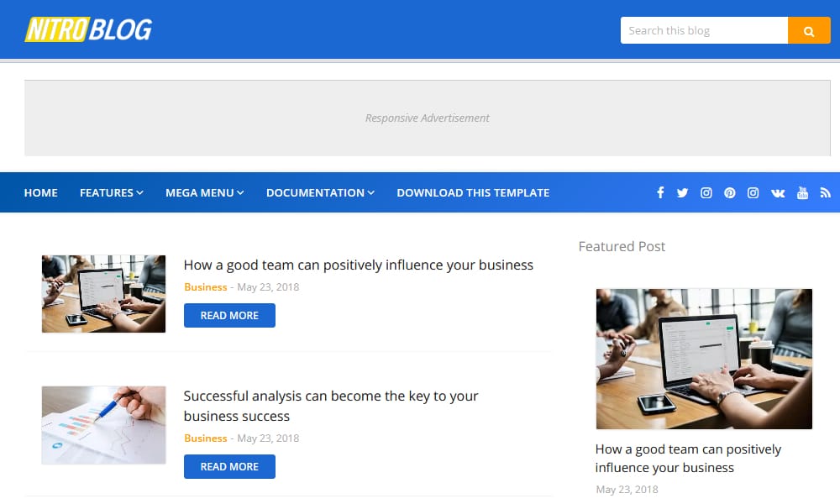Click Download This Template in the menu
The width and height of the screenshot is (840, 504).
tap(473, 192)
